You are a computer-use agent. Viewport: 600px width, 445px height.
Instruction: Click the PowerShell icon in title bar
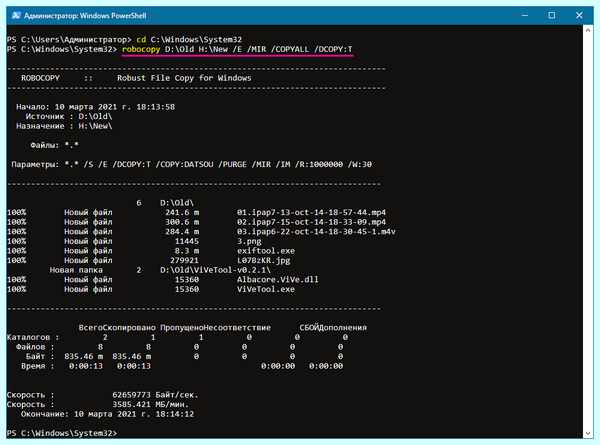point(16,15)
